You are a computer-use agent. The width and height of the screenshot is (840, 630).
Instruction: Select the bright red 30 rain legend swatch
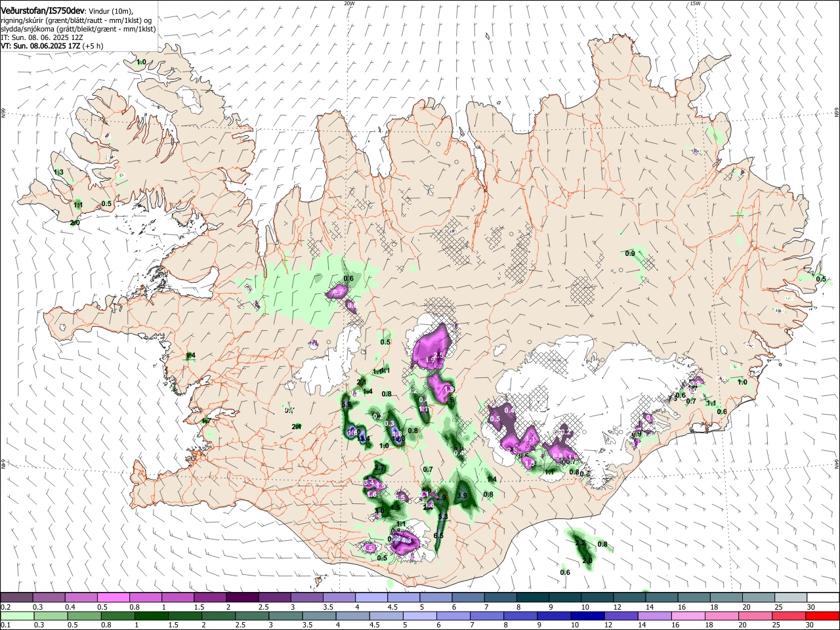click(824, 616)
